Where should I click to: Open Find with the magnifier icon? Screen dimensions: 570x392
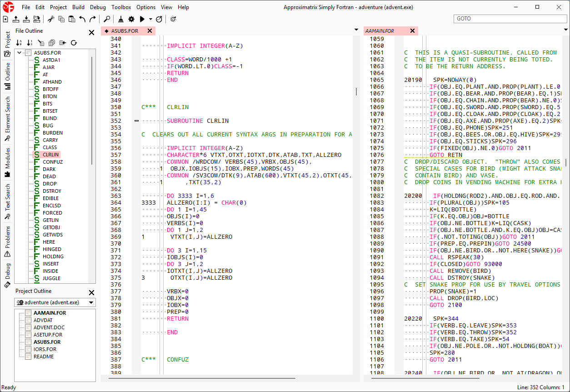click(107, 19)
